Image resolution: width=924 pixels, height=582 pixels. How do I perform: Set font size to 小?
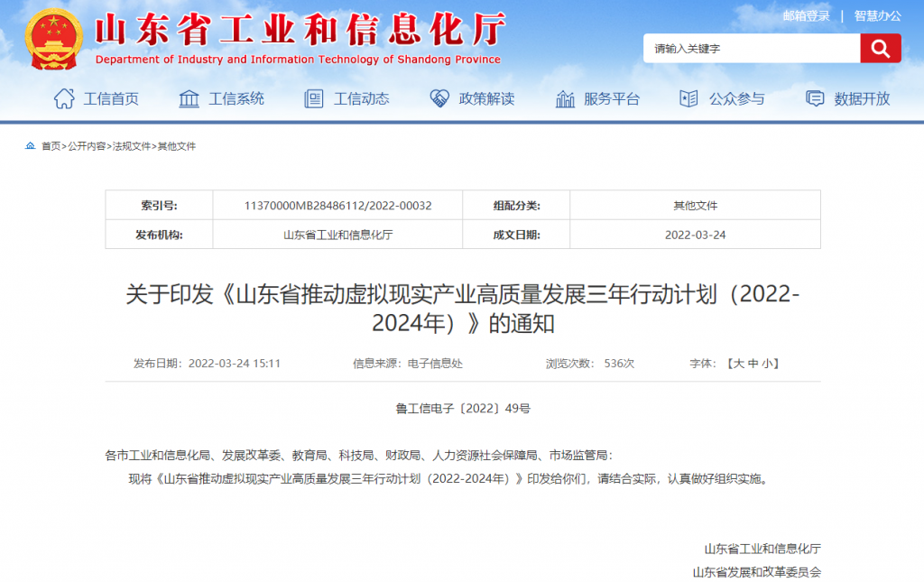pos(766,364)
